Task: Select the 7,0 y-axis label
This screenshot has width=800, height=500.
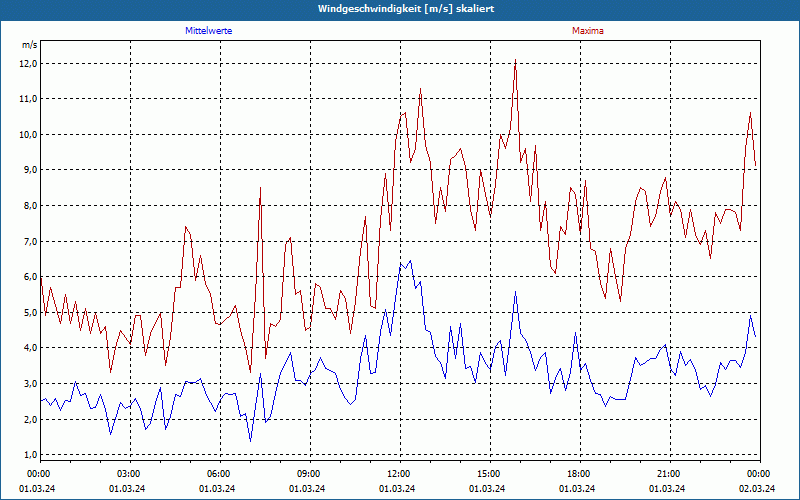Action: coord(30,241)
